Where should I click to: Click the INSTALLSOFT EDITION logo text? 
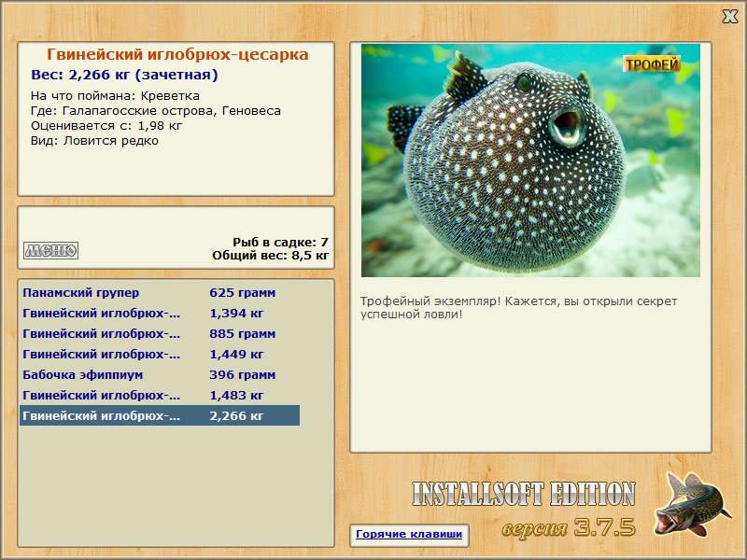coord(524,494)
